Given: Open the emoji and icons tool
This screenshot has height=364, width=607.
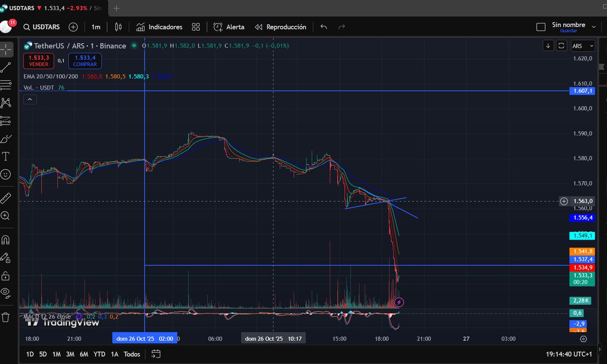Looking at the screenshot, I should (6, 174).
